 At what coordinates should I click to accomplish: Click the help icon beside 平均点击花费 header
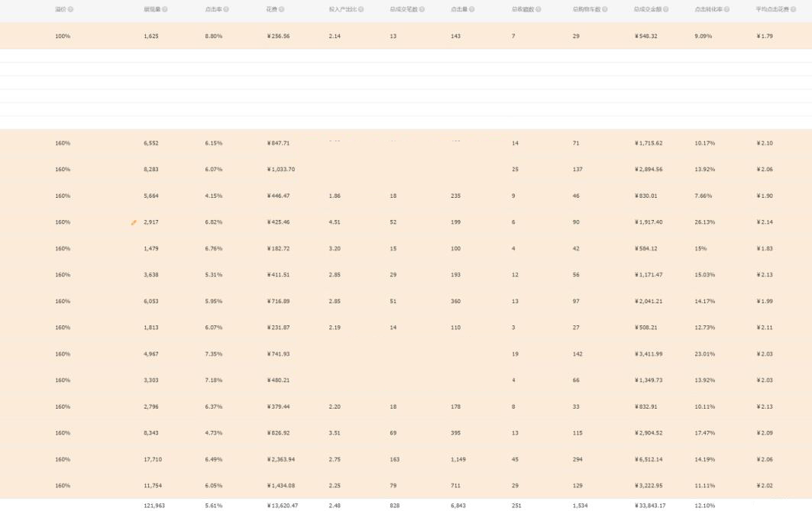[794, 9]
